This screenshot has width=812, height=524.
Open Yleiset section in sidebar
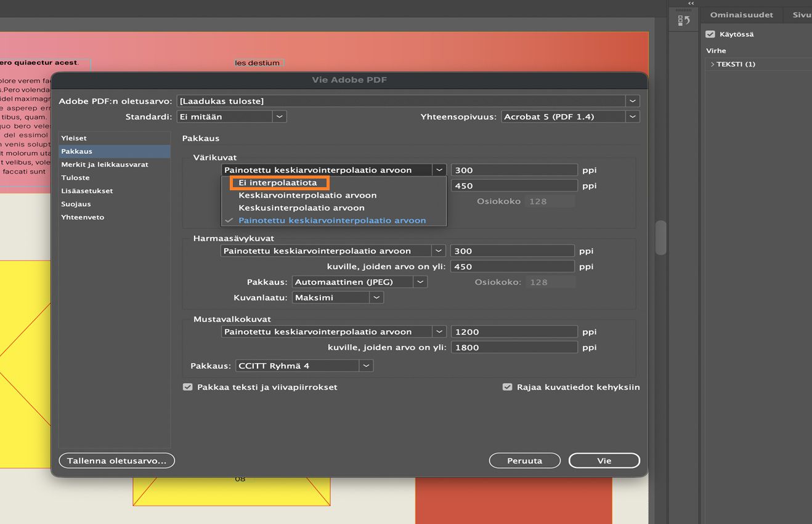pyautogui.click(x=115, y=139)
